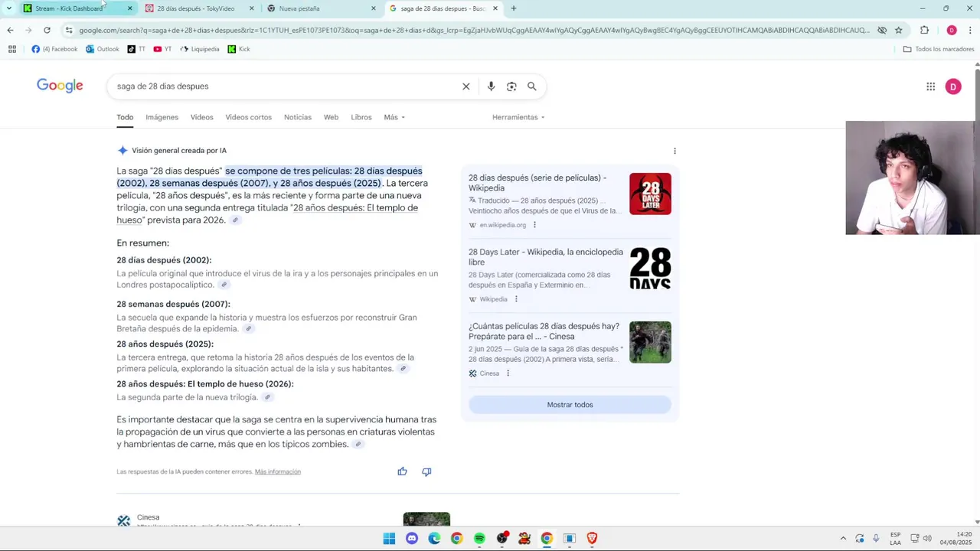Expand the Herramientas dropdown
The width and height of the screenshot is (980, 551).
[518, 117]
